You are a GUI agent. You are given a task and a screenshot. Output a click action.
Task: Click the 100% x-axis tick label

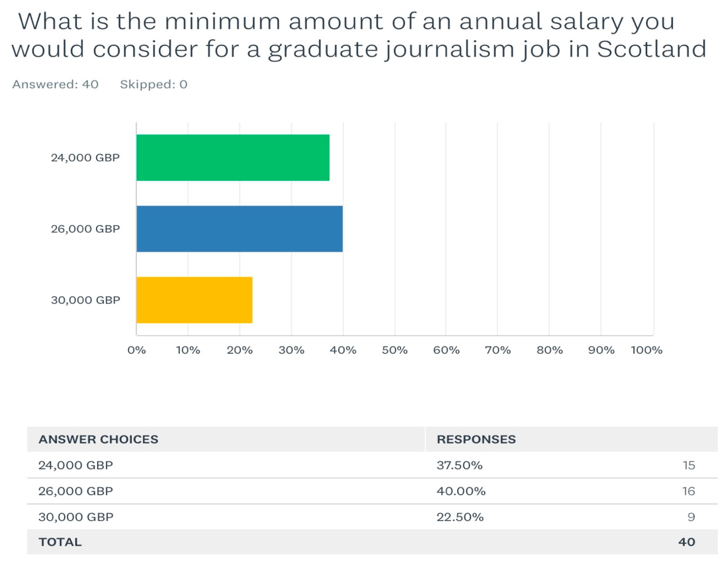tap(646, 350)
